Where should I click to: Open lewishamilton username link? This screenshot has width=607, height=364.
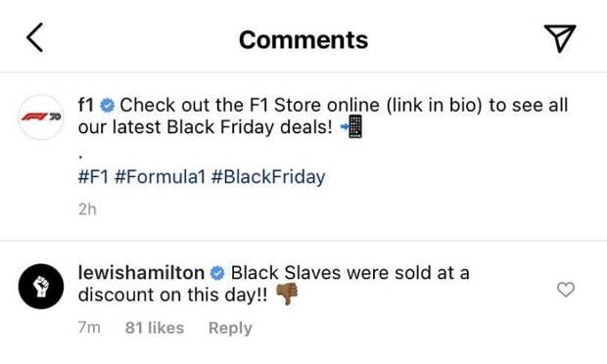tap(141, 273)
